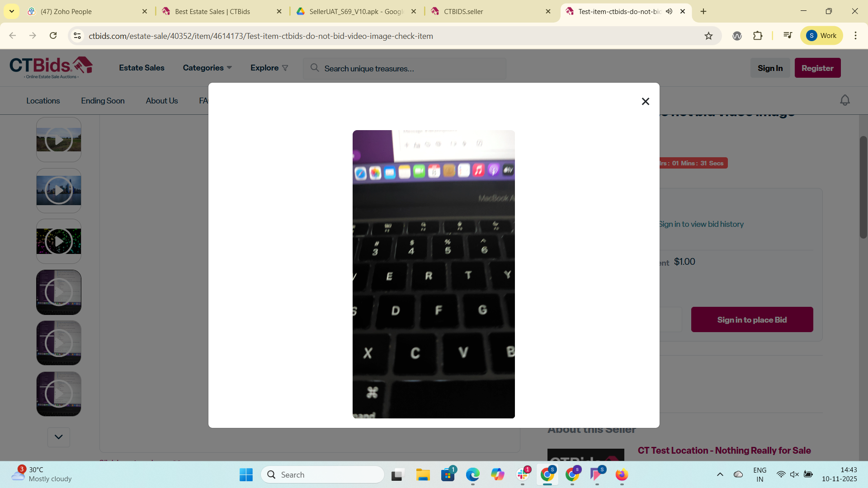Bookmark this page with star icon
The width and height of the screenshot is (868, 488).
[708, 36]
